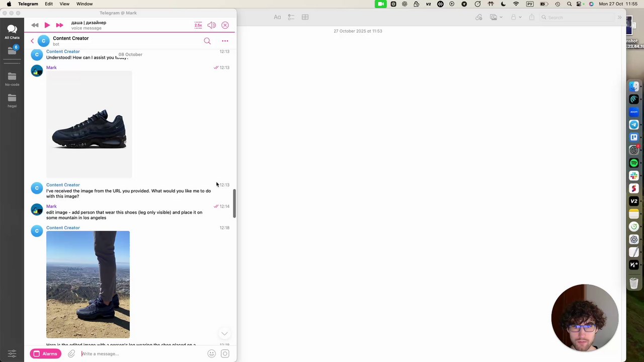The image size is (644, 362).
Task: Open the black sneaker photo
Action: coord(89,124)
